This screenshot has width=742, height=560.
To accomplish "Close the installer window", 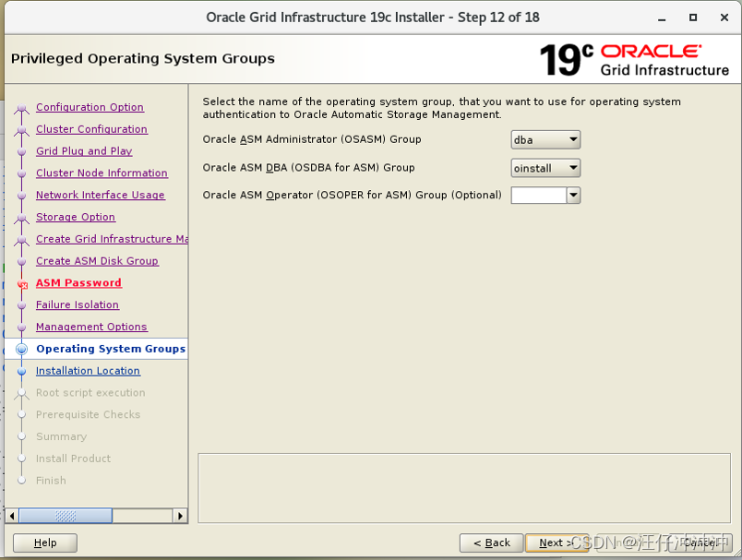I will 724,18.
